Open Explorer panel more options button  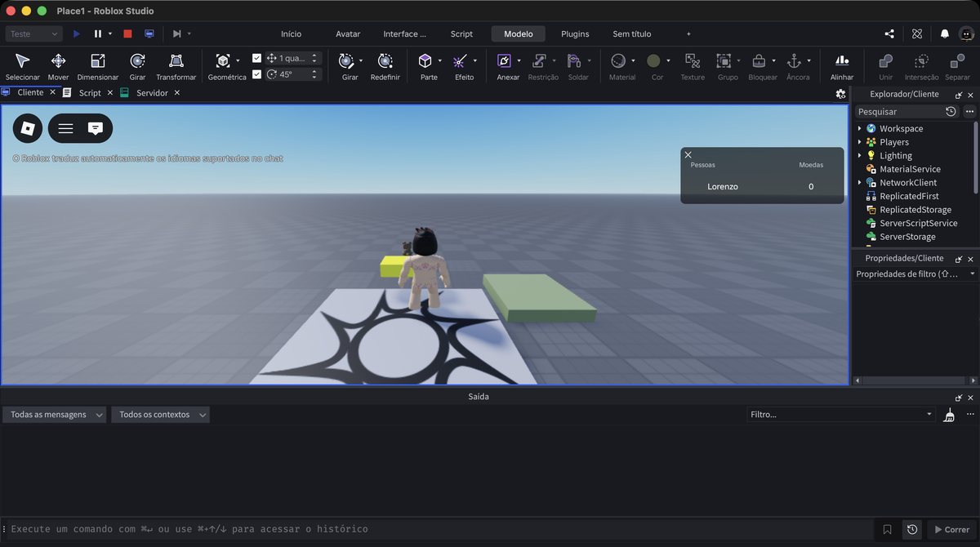click(x=969, y=111)
